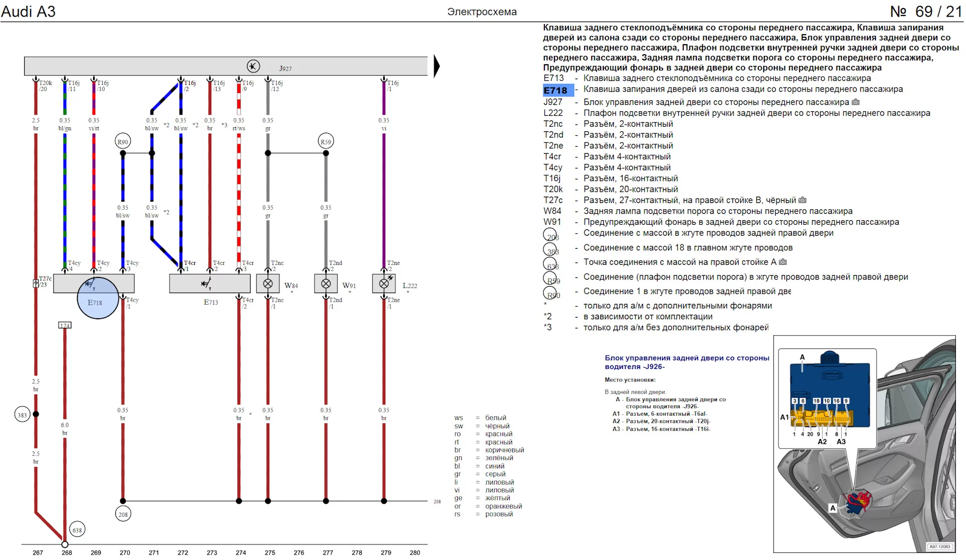Viewport: 966px width, 560px height.
Task: Click track number 268 on bottom scale
Action: (67, 552)
